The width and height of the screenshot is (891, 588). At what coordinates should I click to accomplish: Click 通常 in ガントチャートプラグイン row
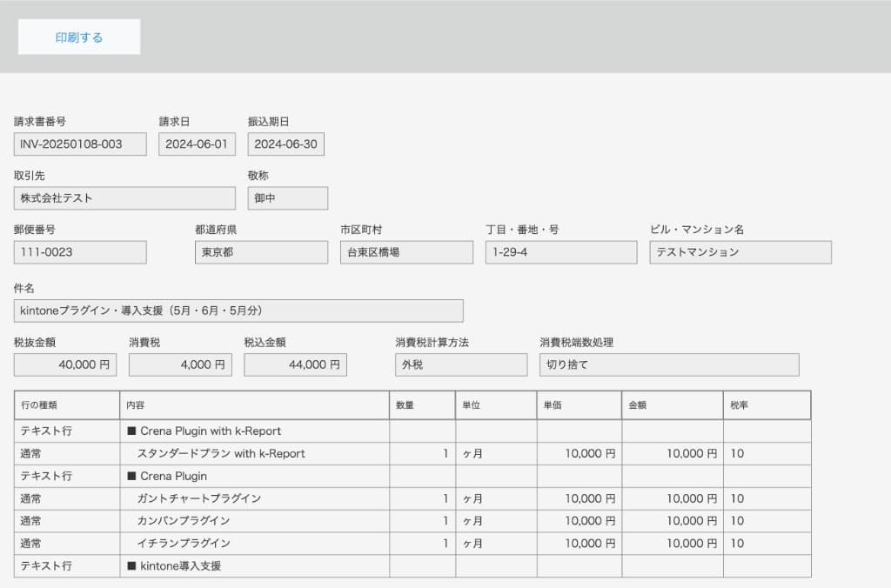point(67,498)
